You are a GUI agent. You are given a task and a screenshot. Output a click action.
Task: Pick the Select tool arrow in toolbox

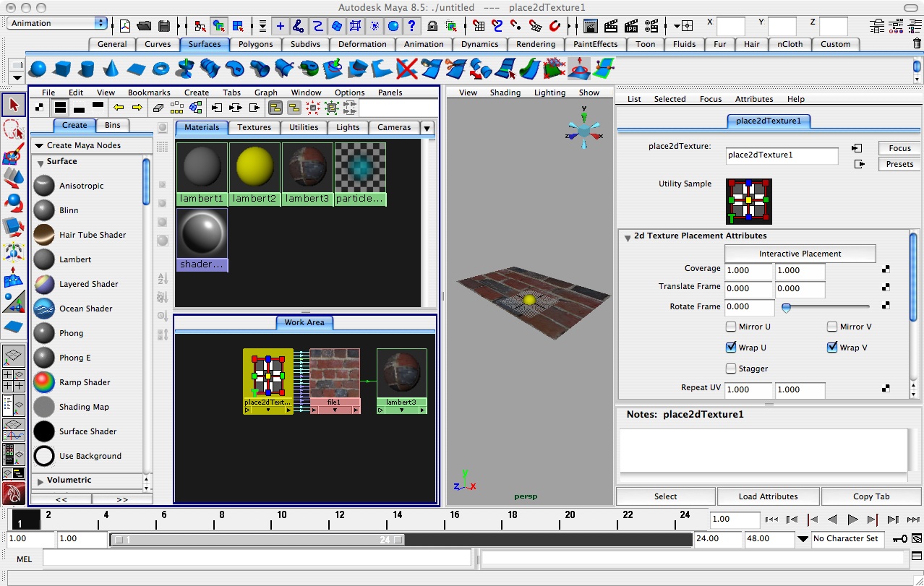(14, 105)
